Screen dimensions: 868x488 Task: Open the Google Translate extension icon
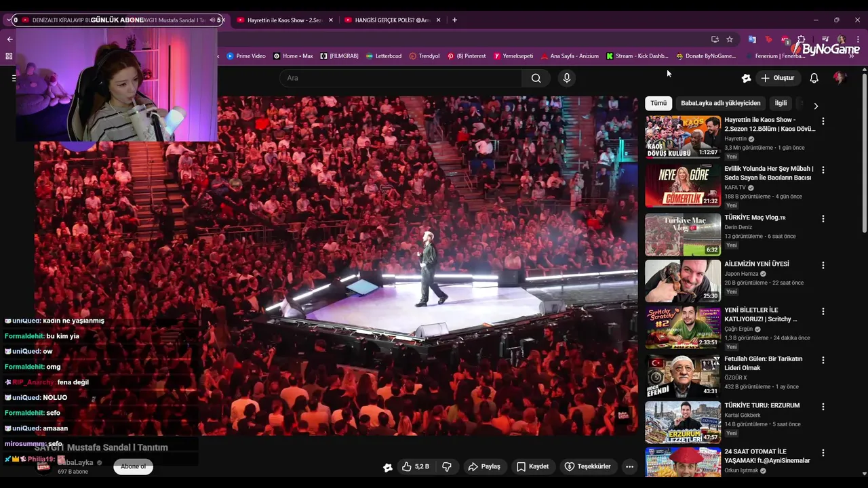click(752, 39)
